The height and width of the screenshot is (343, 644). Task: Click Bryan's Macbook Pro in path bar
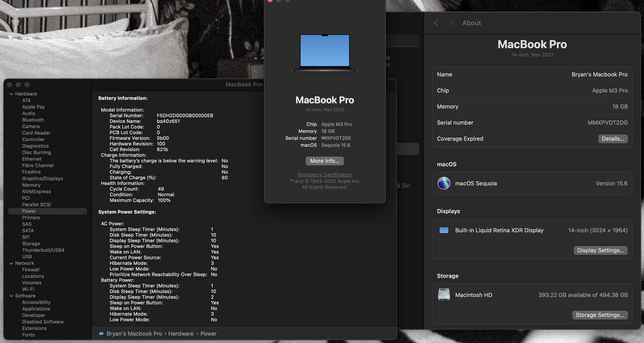134,334
